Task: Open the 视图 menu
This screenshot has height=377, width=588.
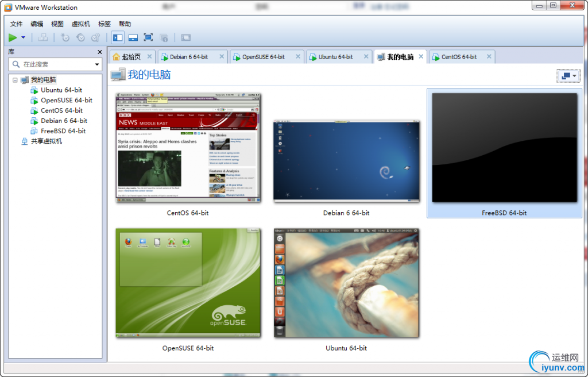Action: [57, 24]
